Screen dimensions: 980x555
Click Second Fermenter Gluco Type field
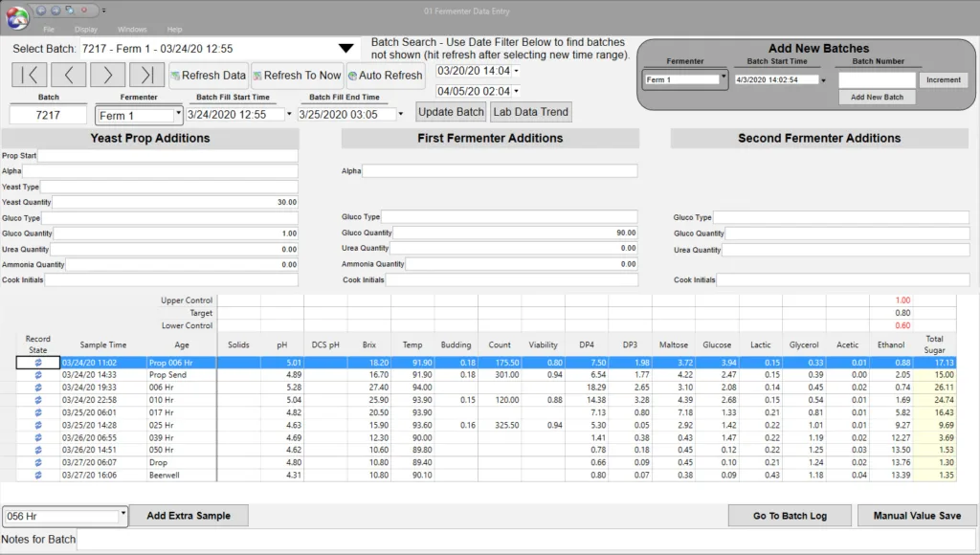tap(841, 217)
